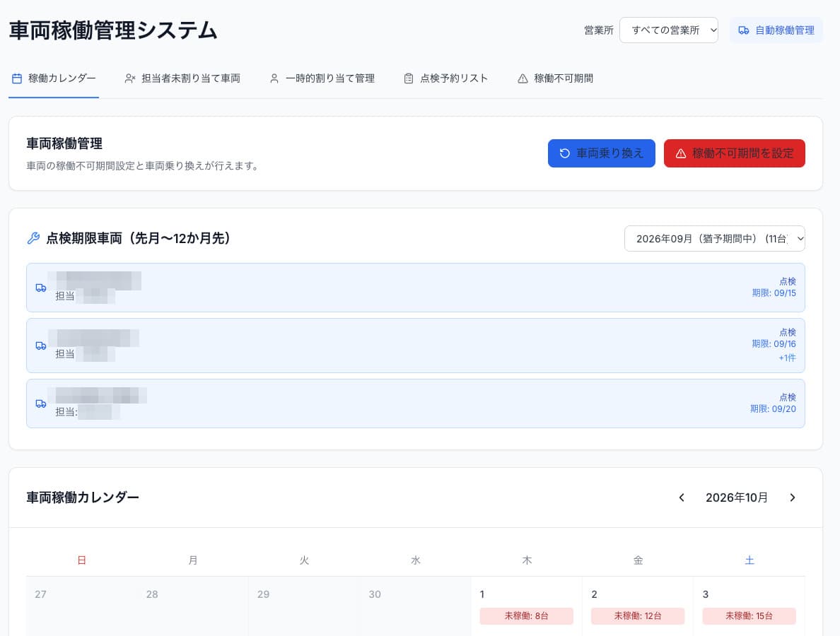This screenshot has height=636, width=840.
Task: Click the greyed-out day 28 cell
Action: click(193, 606)
